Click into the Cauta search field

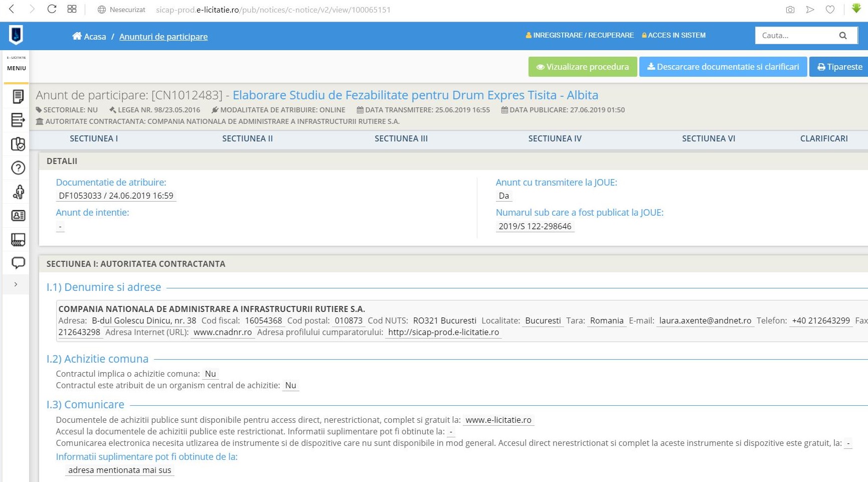click(795, 36)
